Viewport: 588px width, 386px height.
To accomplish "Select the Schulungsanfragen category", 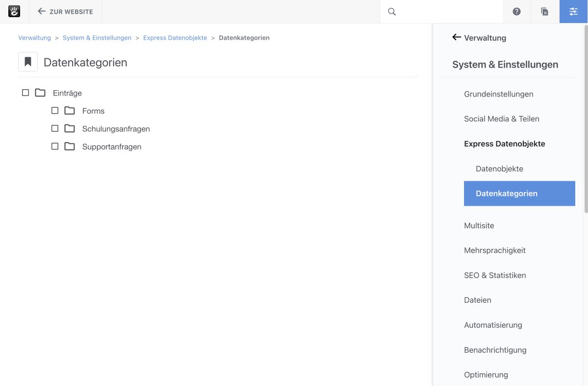I will tap(116, 129).
